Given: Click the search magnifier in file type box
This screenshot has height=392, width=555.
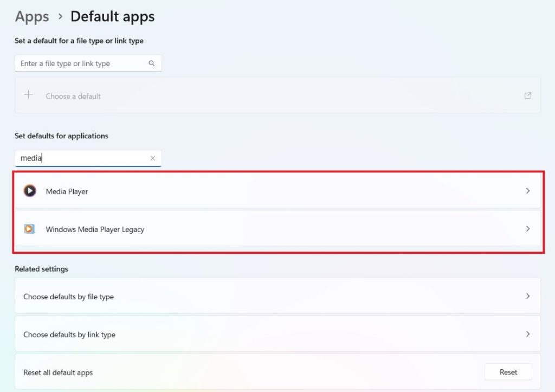Looking at the screenshot, I should [152, 63].
